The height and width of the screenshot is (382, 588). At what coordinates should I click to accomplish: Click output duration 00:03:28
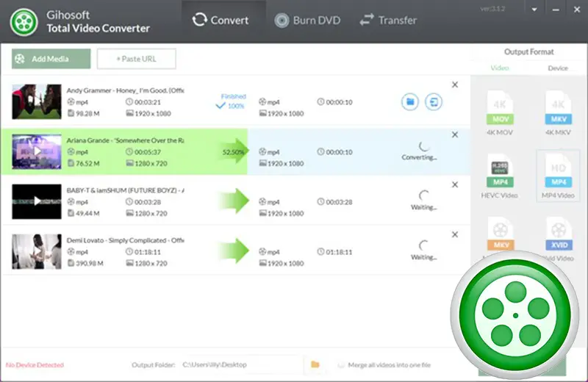coord(335,202)
